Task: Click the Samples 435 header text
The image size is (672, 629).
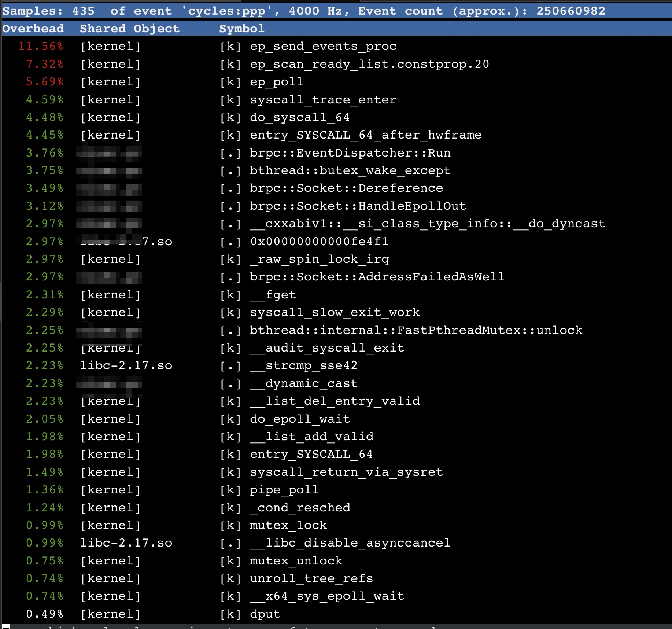Action: coord(48,11)
